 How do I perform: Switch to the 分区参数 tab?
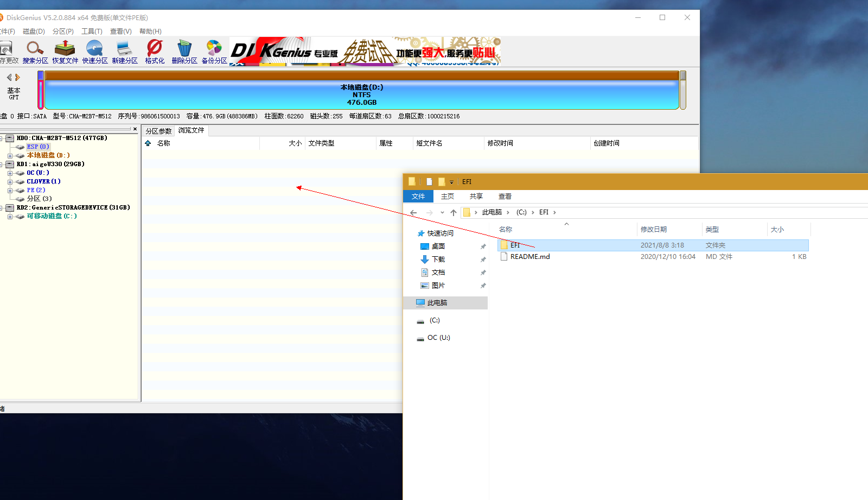coord(158,131)
